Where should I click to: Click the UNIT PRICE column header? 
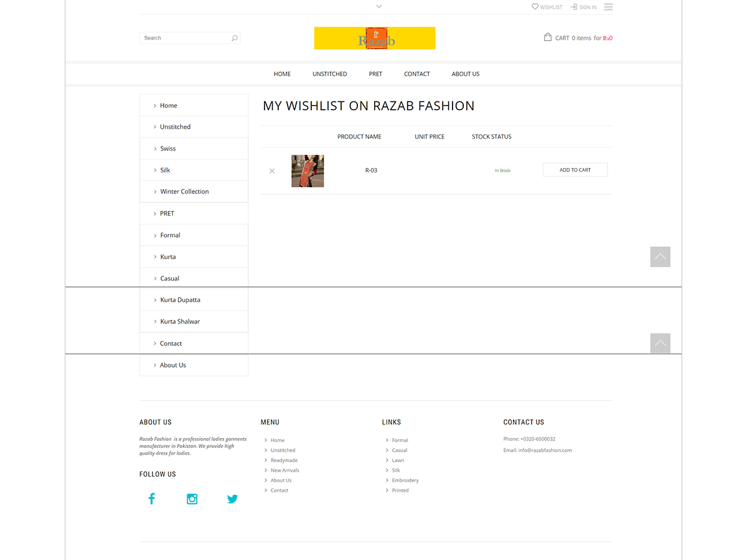pyautogui.click(x=430, y=137)
